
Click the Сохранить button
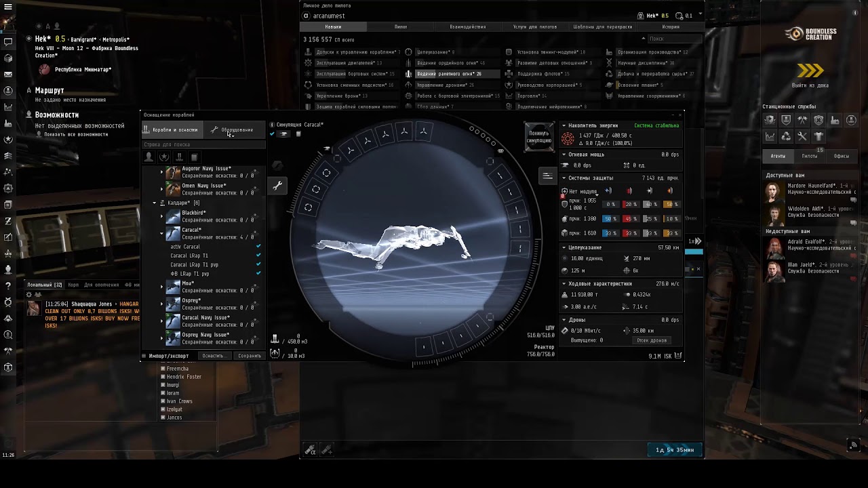(x=250, y=356)
